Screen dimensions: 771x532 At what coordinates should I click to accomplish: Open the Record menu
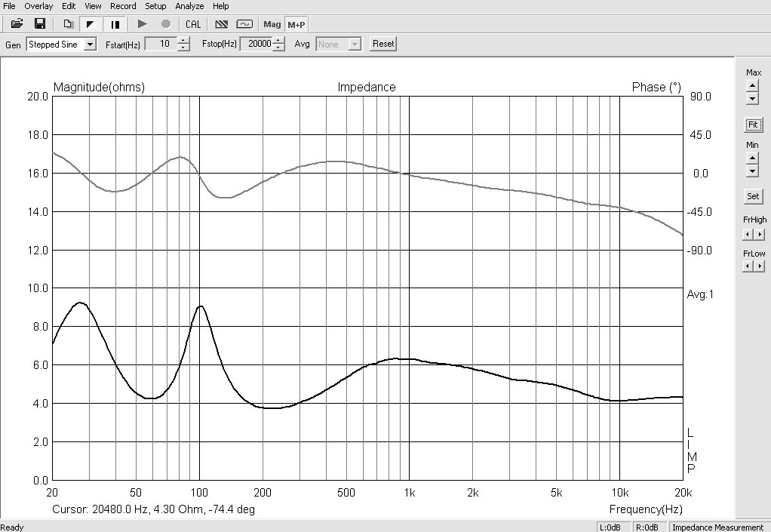click(x=123, y=6)
